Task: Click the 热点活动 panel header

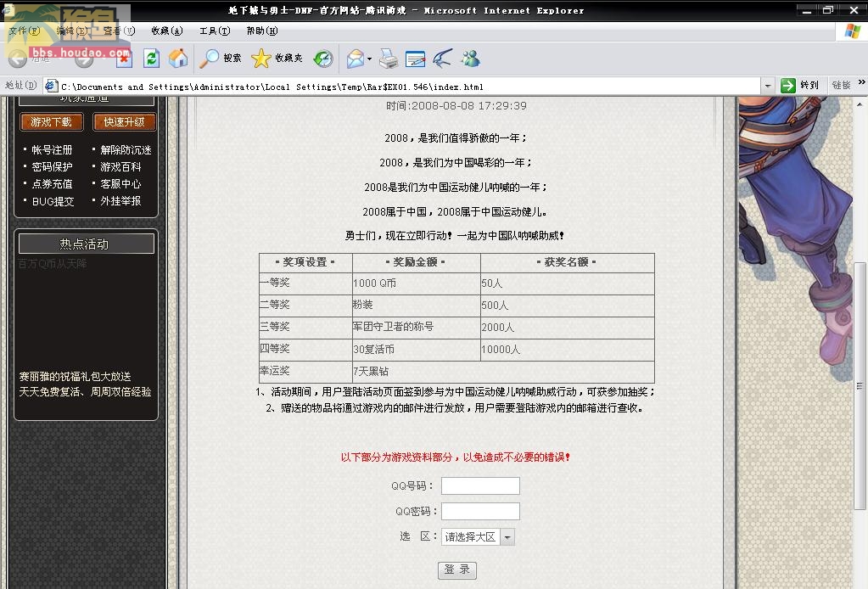Action: [x=87, y=244]
